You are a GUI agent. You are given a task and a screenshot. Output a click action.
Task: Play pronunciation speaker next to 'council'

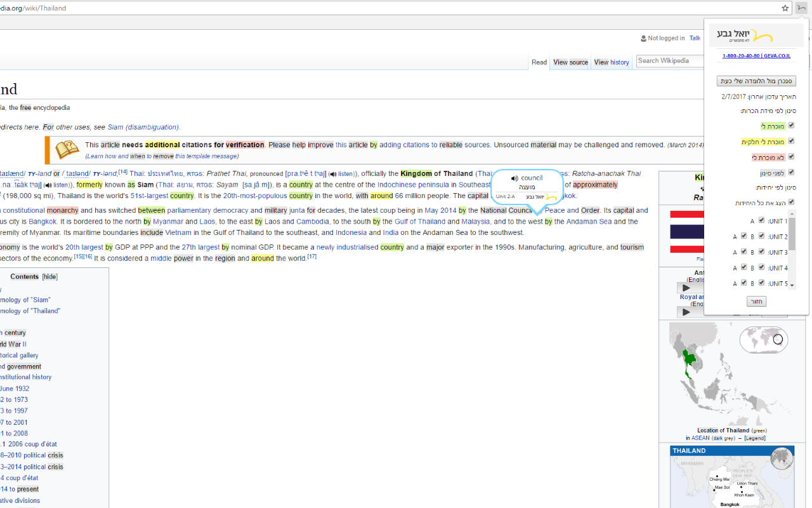[x=514, y=178]
